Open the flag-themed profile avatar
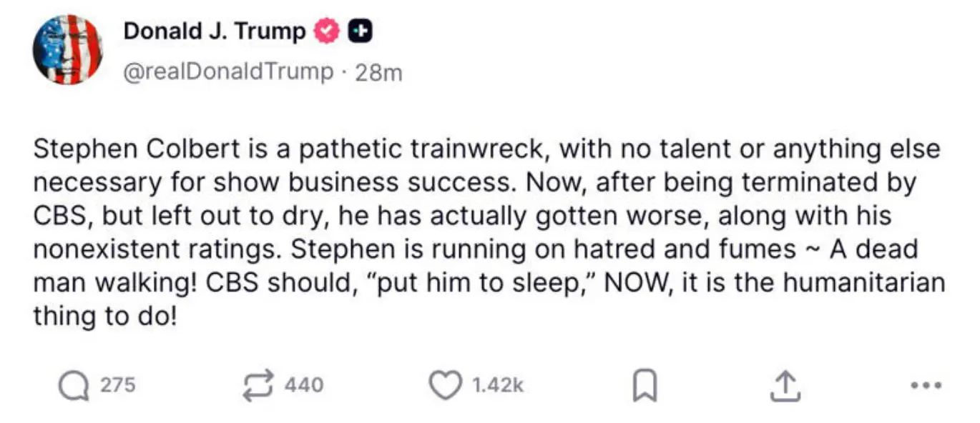The height and width of the screenshot is (423, 980). pos(67,50)
